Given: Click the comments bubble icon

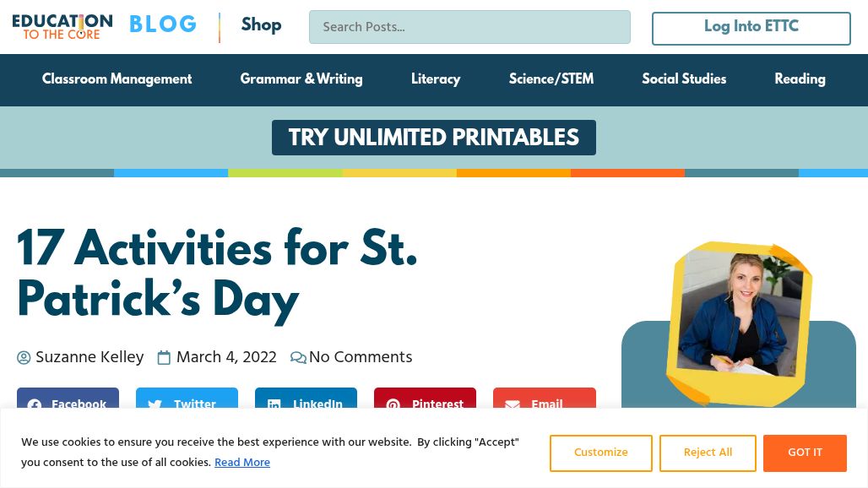Looking at the screenshot, I should click(x=298, y=358).
